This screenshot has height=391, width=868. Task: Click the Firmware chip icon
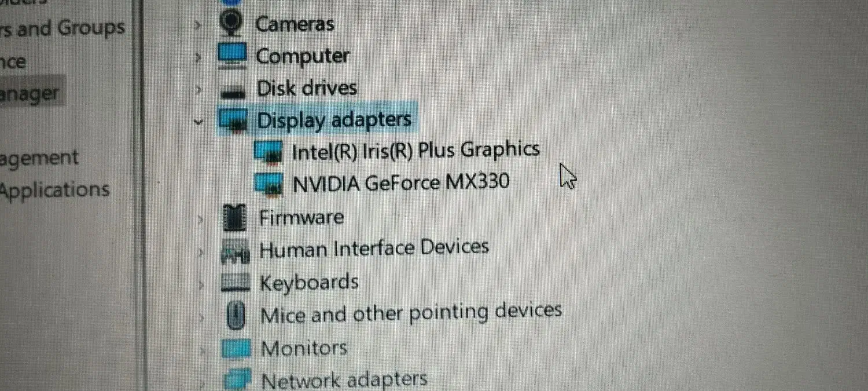pyautogui.click(x=234, y=218)
